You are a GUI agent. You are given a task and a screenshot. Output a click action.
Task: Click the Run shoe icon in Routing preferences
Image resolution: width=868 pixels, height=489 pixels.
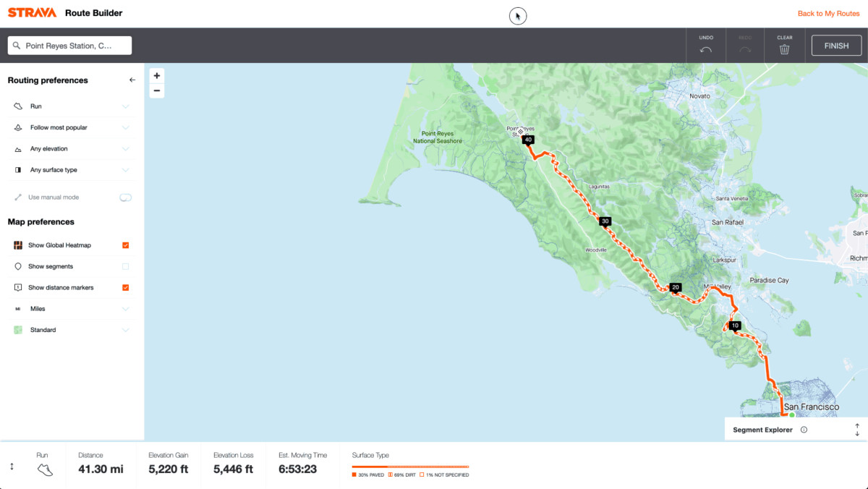18,106
